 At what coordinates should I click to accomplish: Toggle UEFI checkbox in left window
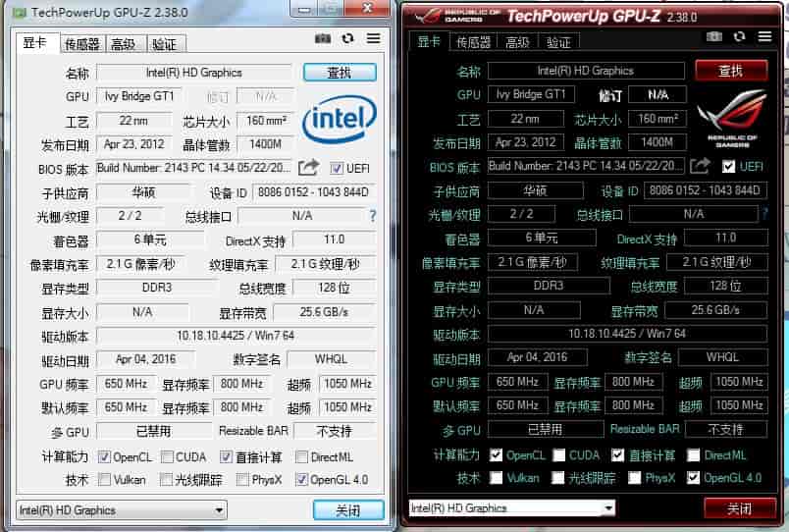337,168
